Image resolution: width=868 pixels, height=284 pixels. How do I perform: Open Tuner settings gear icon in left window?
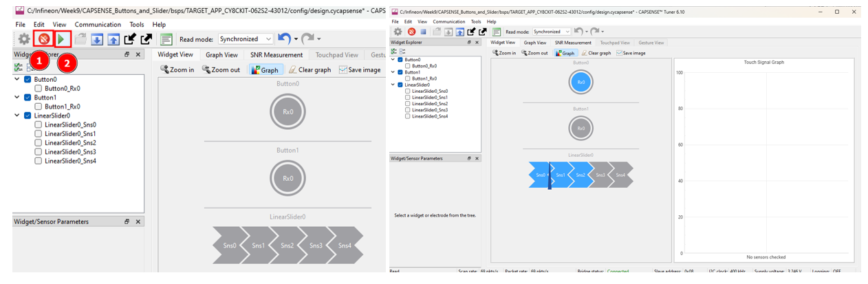[23, 39]
